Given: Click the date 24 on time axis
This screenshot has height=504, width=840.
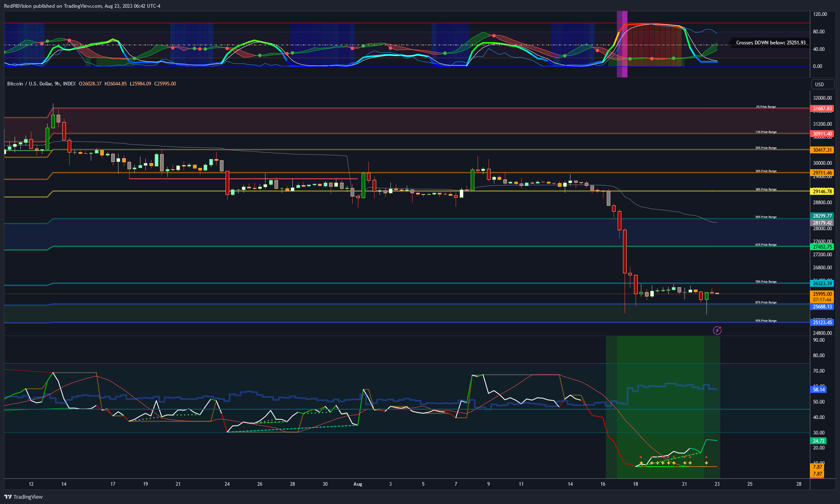Looking at the screenshot, I should click(227, 484).
